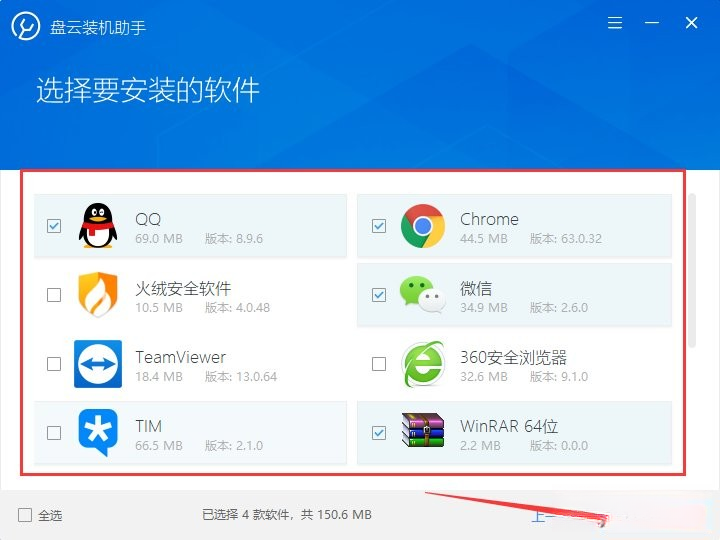Open the hamburger menu in title bar
Screen dimensions: 720x540
[x=615, y=22]
